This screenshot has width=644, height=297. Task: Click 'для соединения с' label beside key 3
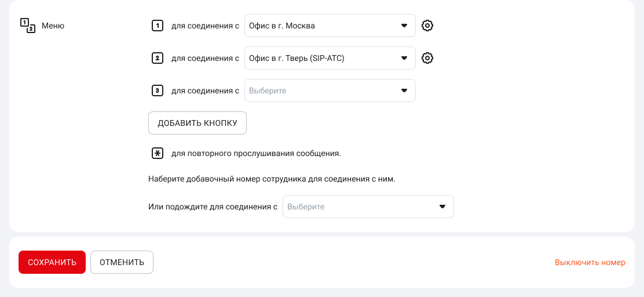click(205, 90)
